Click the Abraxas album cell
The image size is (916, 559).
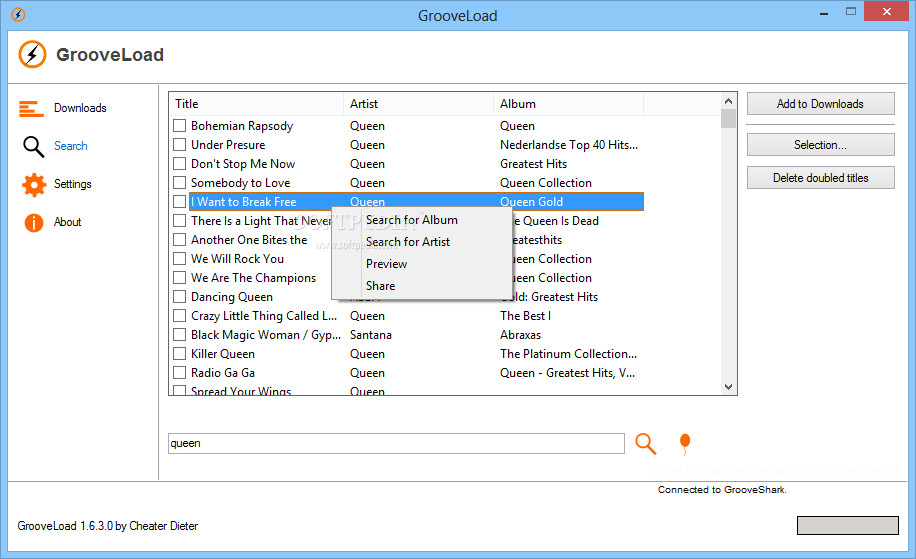click(x=520, y=334)
